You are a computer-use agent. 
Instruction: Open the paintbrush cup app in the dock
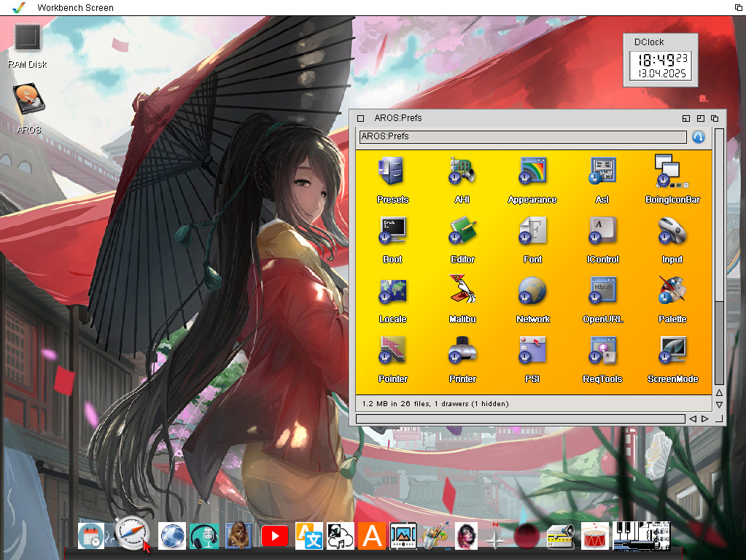[x=435, y=536]
